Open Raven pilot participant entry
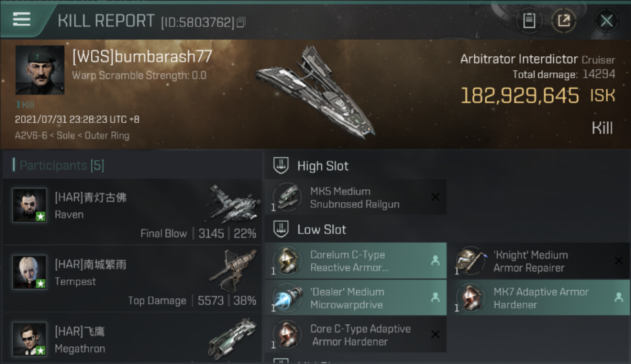This screenshot has height=364, width=631. 132,211
